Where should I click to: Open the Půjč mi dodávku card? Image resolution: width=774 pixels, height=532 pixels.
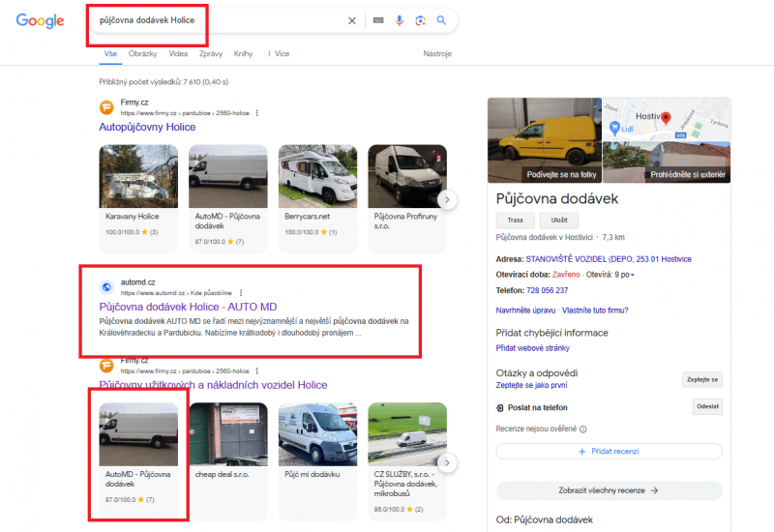pos(317,461)
